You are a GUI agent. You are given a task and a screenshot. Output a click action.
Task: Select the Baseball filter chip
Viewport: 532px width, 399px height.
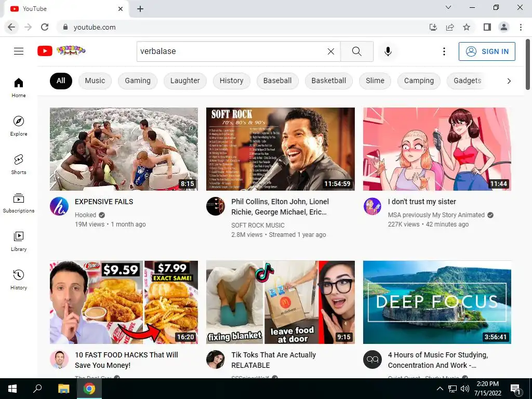(x=277, y=81)
